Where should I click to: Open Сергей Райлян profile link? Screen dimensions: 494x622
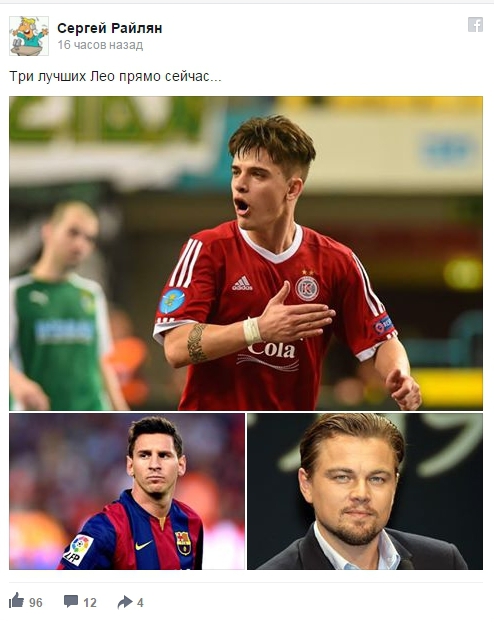pos(110,28)
